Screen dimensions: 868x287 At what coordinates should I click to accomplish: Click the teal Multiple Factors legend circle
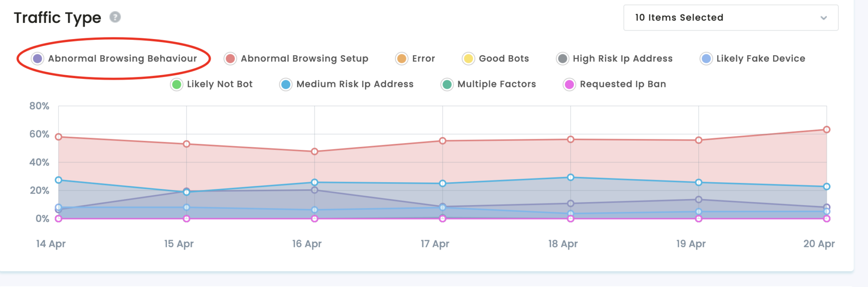[x=447, y=84]
